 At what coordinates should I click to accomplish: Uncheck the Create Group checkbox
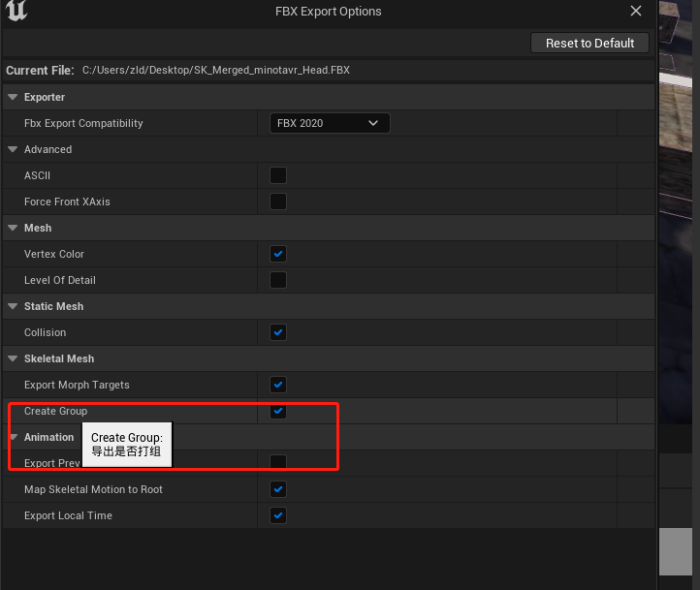[x=278, y=411]
